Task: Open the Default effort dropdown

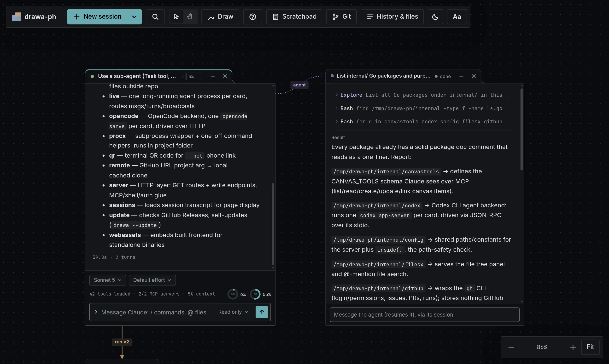Action: (152, 280)
